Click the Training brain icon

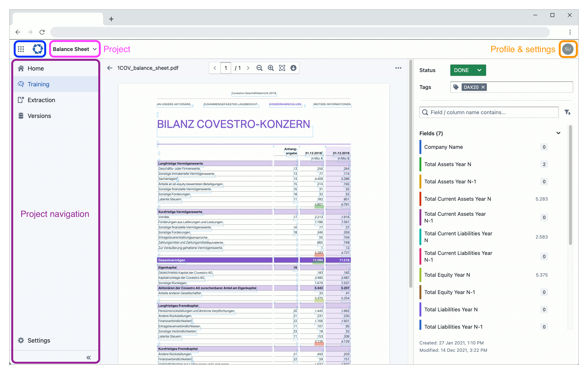click(21, 84)
